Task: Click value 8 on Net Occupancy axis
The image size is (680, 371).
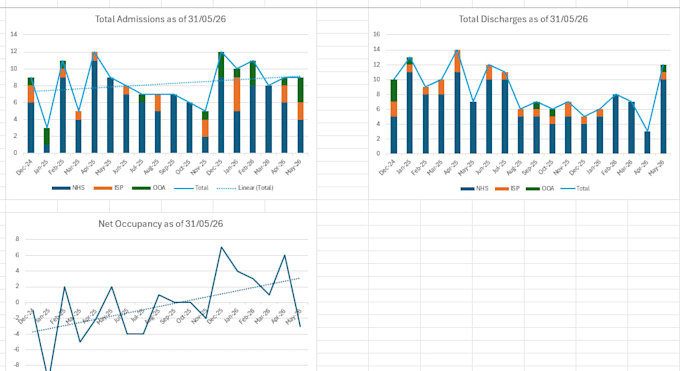Action: (17, 239)
